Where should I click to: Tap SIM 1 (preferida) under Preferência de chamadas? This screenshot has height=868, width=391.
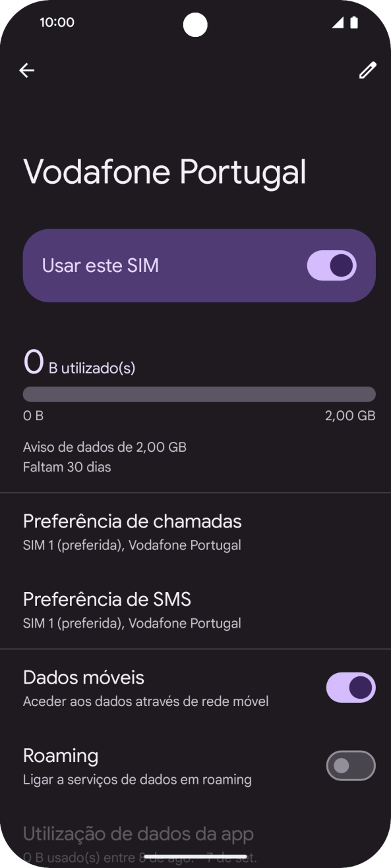click(132, 545)
